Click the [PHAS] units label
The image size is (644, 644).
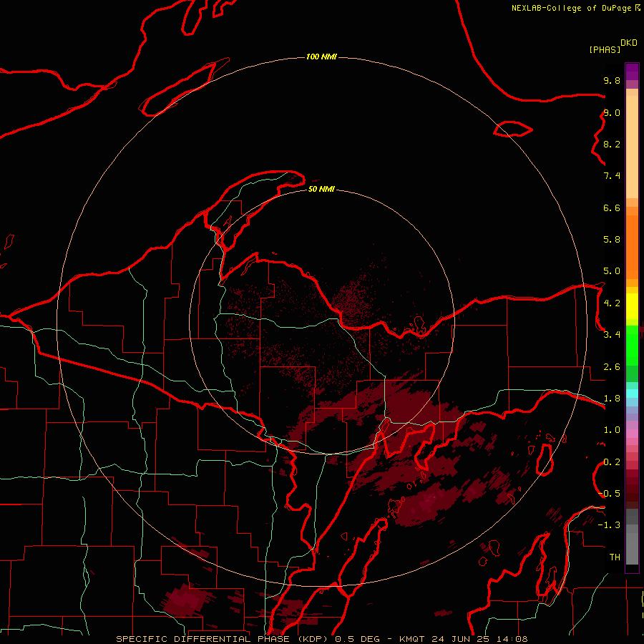click(x=605, y=49)
